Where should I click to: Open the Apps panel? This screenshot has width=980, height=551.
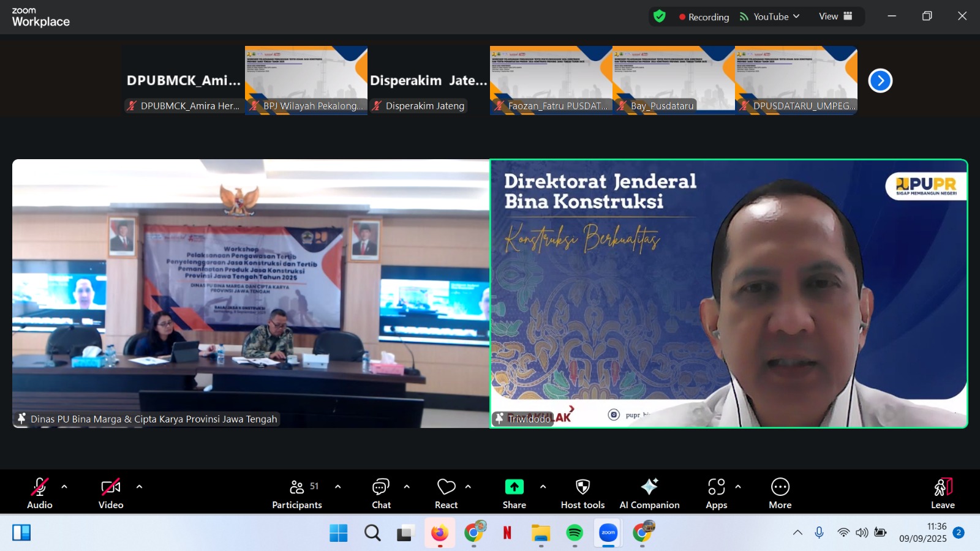tap(716, 493)
